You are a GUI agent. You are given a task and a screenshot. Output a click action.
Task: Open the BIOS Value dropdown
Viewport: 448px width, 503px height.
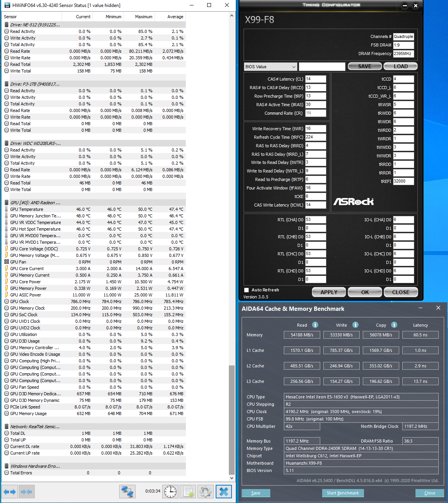(x=270, y=67)
